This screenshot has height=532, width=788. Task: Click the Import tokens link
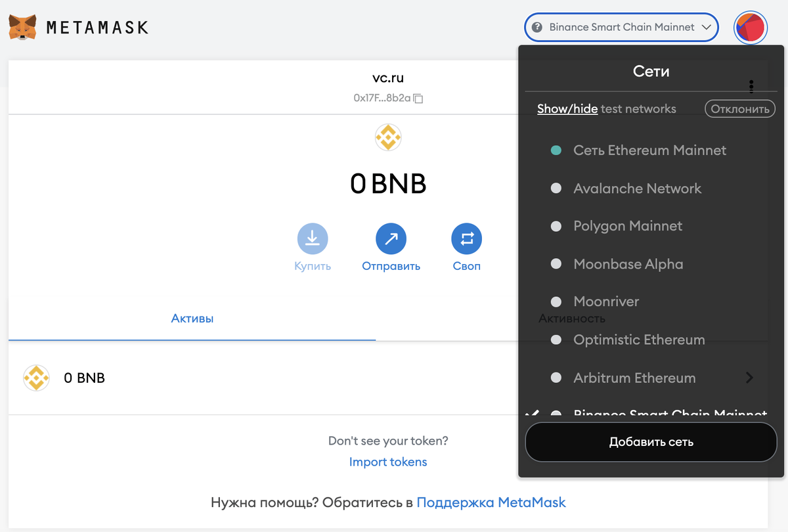pos(388,462)
